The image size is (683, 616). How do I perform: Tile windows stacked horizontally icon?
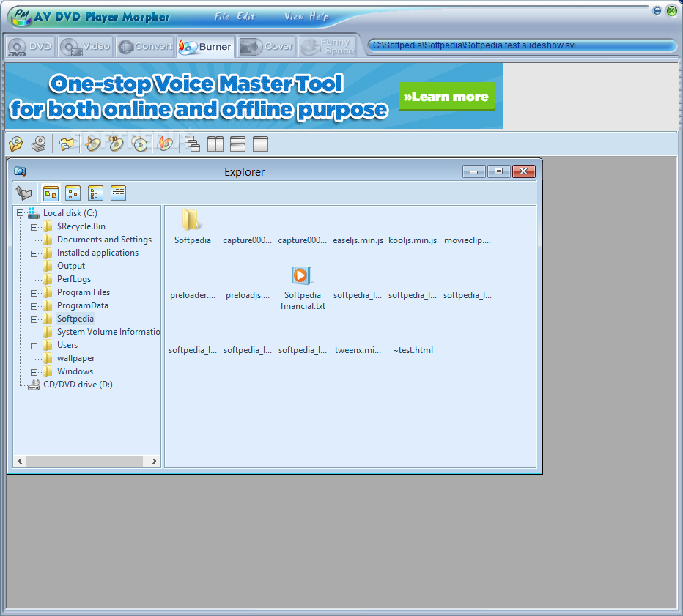click(x=238, y=144)
